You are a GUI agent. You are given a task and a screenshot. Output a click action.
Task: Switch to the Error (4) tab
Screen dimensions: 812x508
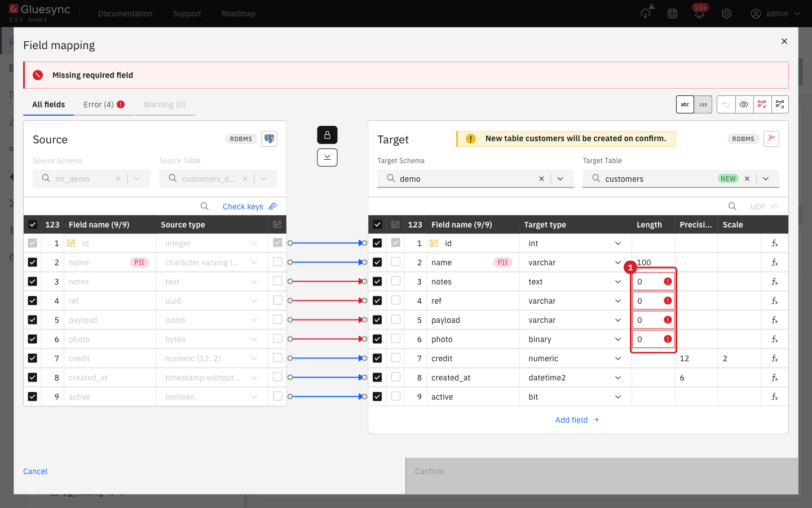coord(104,104)
